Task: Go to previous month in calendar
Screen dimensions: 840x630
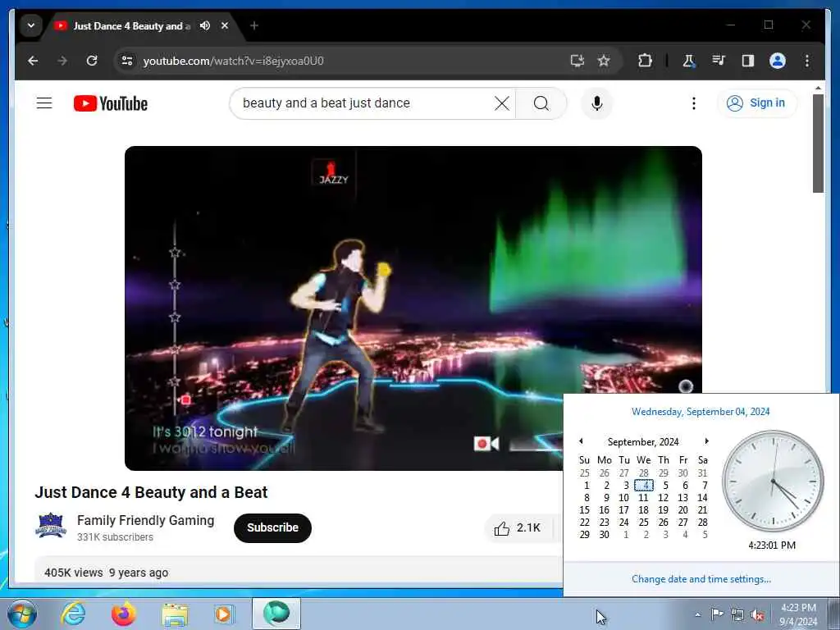Action: tap(581, 441)
